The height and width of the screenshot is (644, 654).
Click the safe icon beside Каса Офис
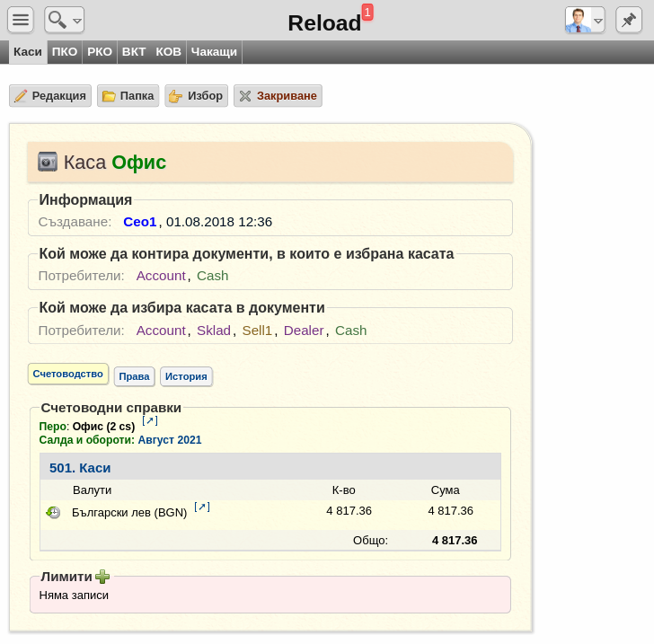[x=48, y=162]
